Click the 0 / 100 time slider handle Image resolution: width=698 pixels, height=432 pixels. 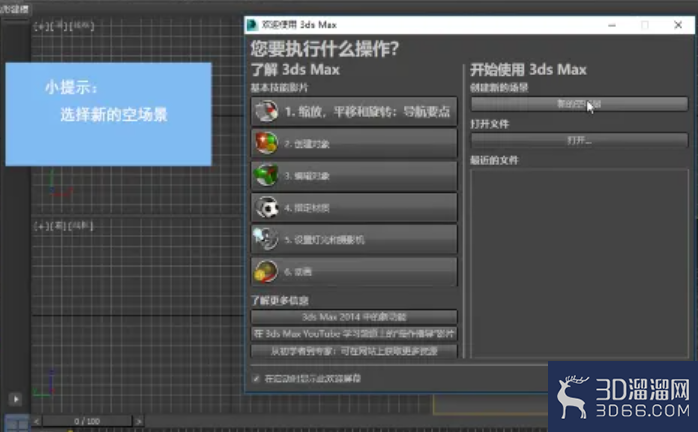[87, 421]
